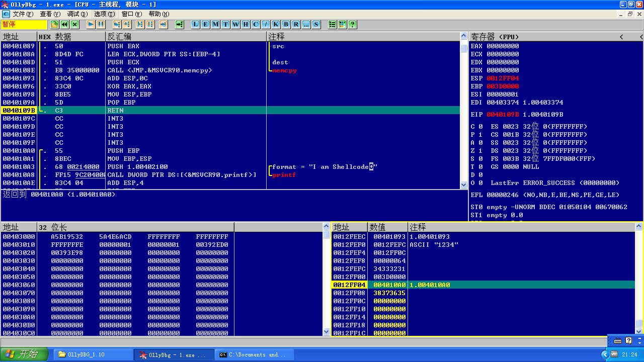The width and height of the screenshot is (644, 362).
Task: Select stack row with ASCII "1234"
Action: (x=484, y=245)
